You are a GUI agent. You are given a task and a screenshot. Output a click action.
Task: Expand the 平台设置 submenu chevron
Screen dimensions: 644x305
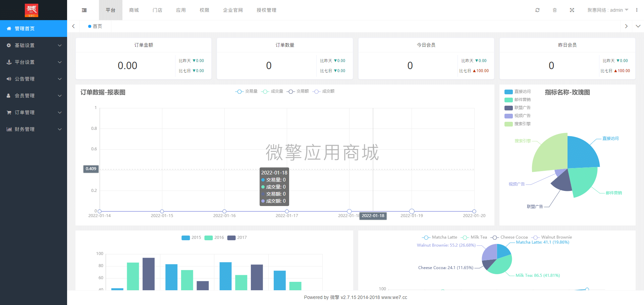(x=60, y=62)
